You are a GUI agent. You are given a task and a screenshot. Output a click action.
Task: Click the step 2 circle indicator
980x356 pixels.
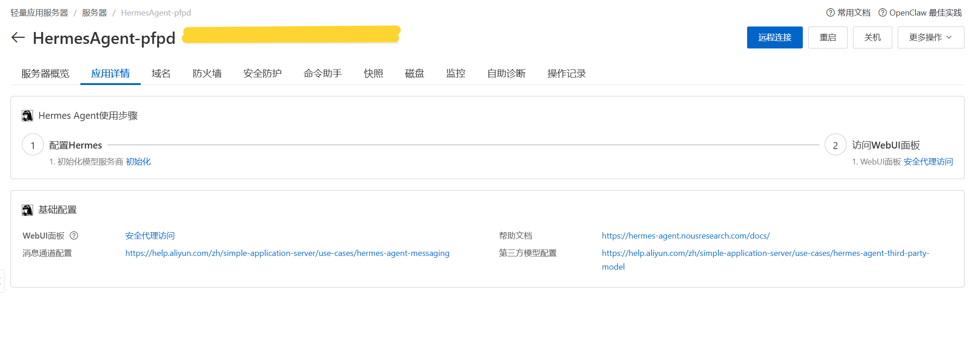tap(836, 145)
